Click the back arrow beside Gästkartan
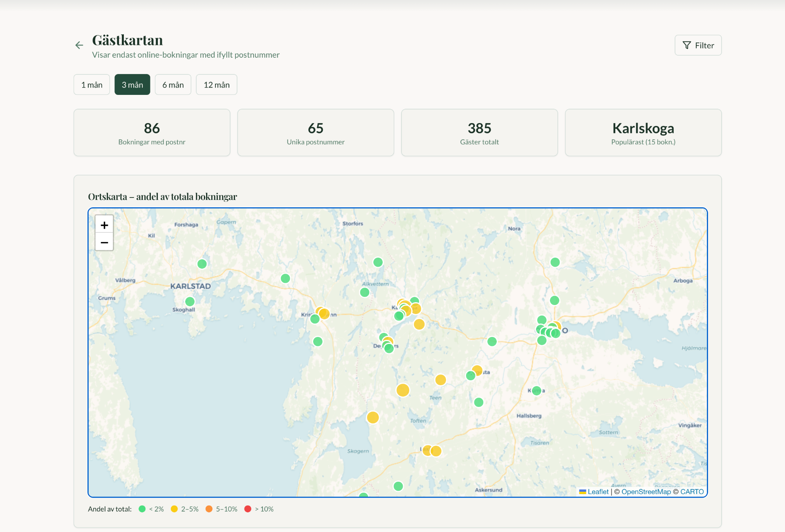Viewport: 785px width, 532px height. coord(79,45)
